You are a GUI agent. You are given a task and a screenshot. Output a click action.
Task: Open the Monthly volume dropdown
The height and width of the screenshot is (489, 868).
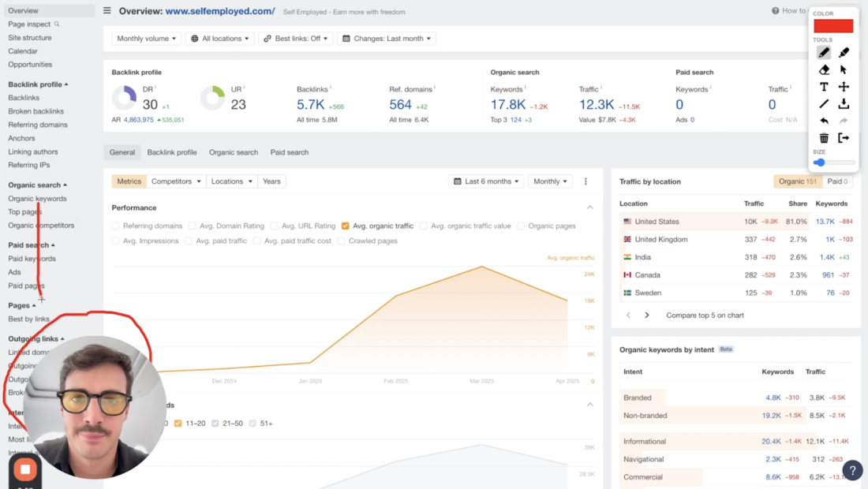(146, 38)
